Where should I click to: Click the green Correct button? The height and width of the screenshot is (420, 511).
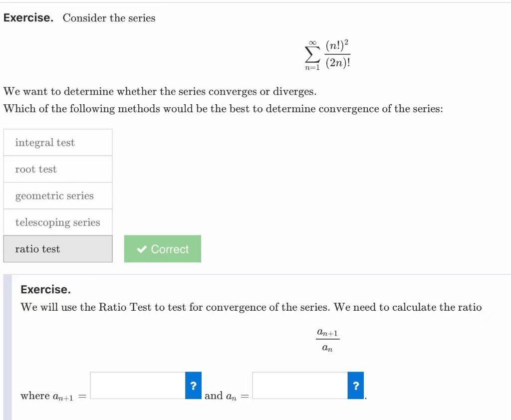coord(163,249)
